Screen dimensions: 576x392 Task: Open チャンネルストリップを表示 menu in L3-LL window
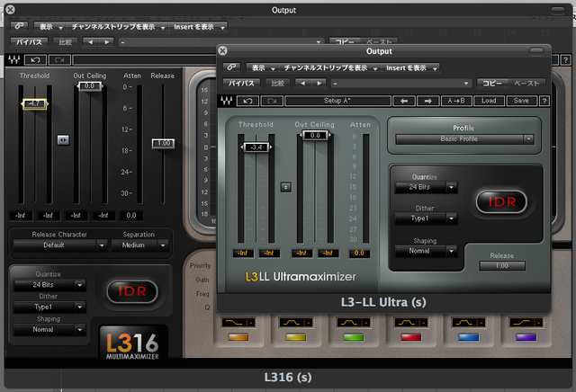[x=330, y=67]
